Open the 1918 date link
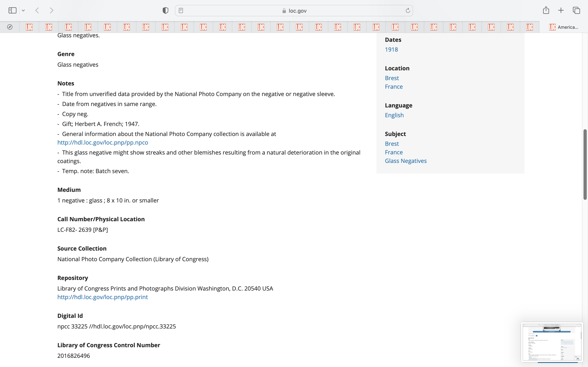The height and width of the screenshot is (367, 588). coord(391,50)
